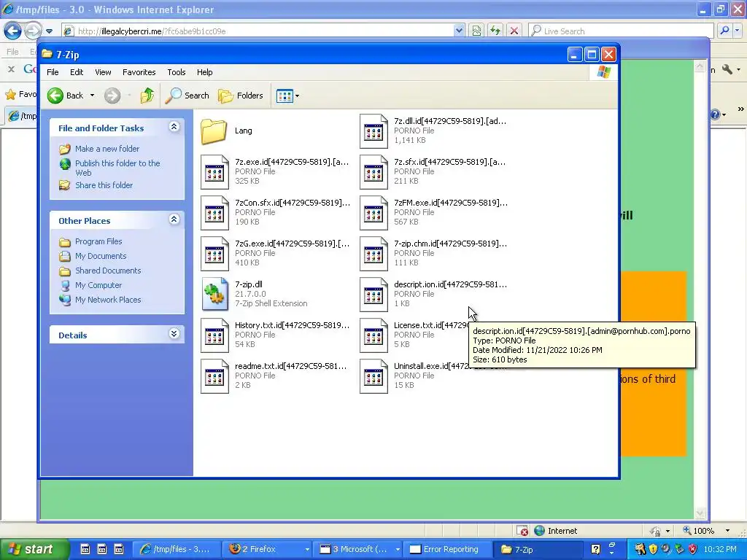Viewport: 747px width, 560px height.
Task: Select the History.txt.id file icon
Action: click(214, 335)
